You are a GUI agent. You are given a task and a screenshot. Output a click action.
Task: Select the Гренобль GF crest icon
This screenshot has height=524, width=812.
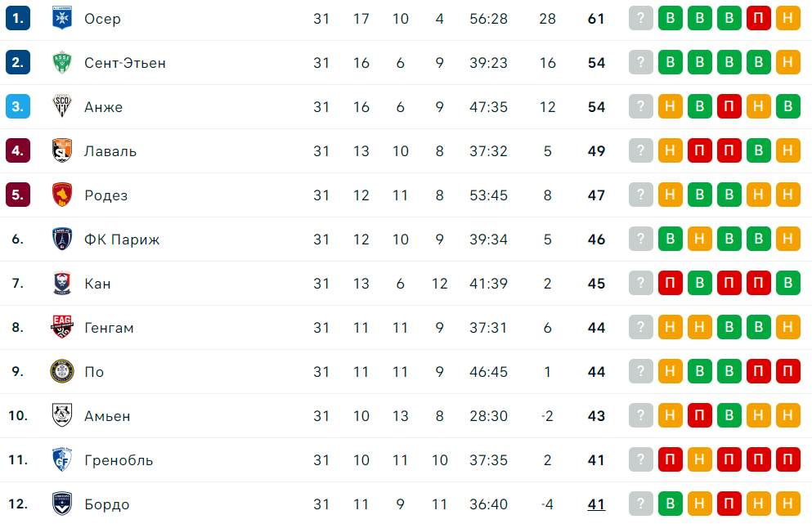[61, 459]
